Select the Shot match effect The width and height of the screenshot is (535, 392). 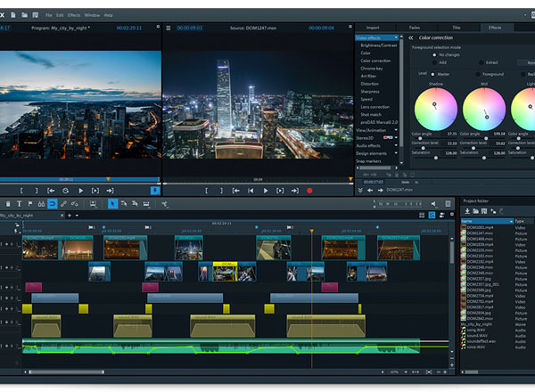tap(371, 115)
